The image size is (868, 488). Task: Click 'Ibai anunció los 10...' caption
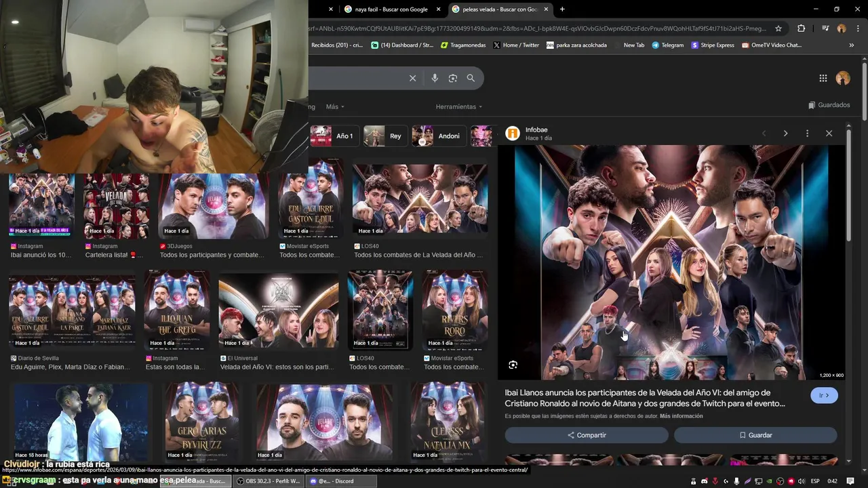[x=41, y=256]
